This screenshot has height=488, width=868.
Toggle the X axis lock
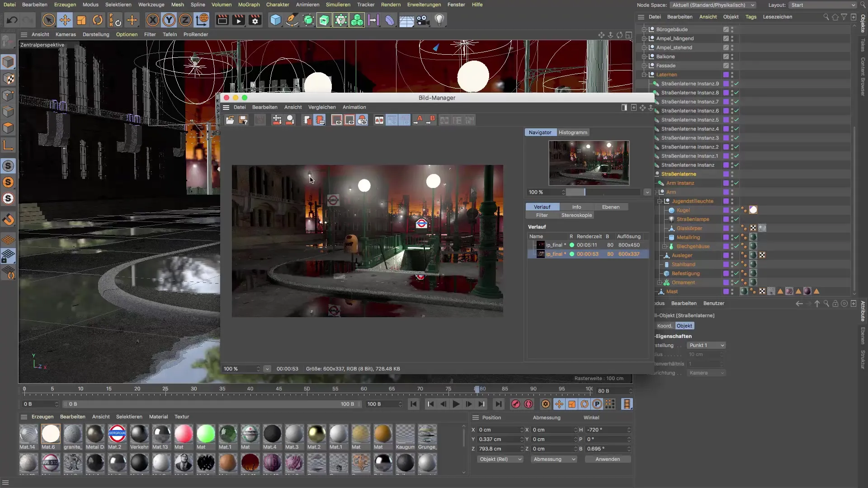click(x=153, y=20)
